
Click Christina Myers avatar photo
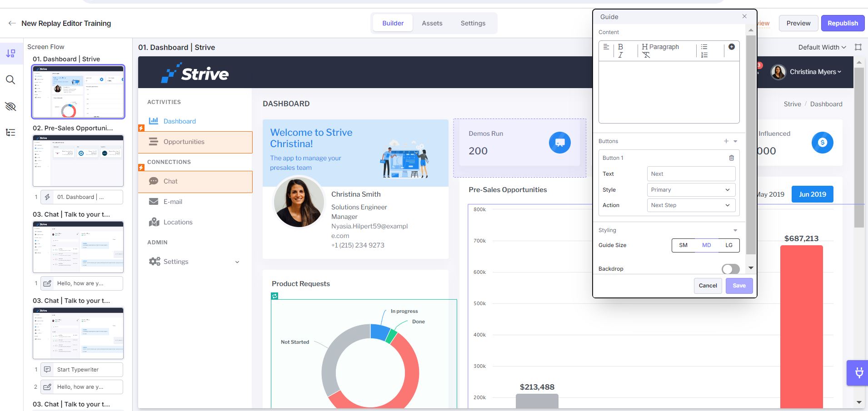(778, 72)
